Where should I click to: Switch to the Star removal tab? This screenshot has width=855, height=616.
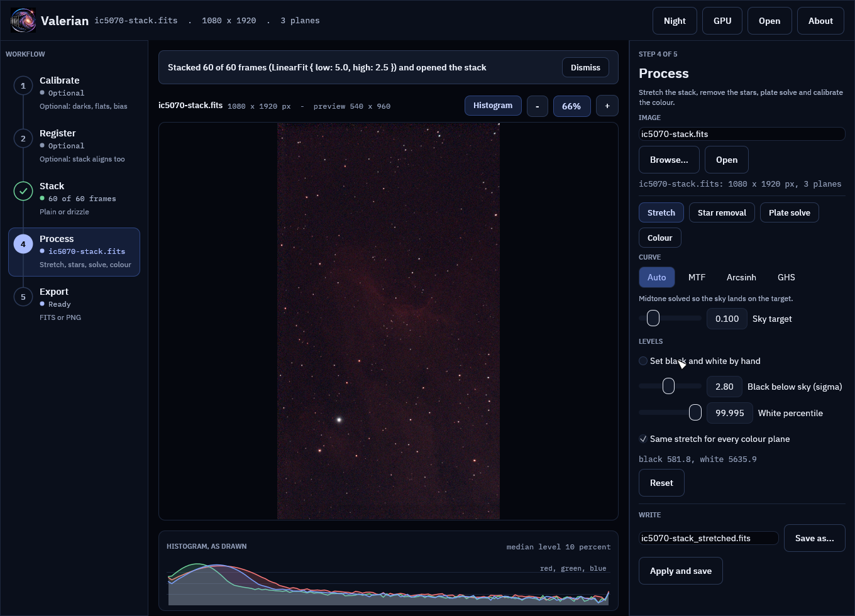pos(722,212)
